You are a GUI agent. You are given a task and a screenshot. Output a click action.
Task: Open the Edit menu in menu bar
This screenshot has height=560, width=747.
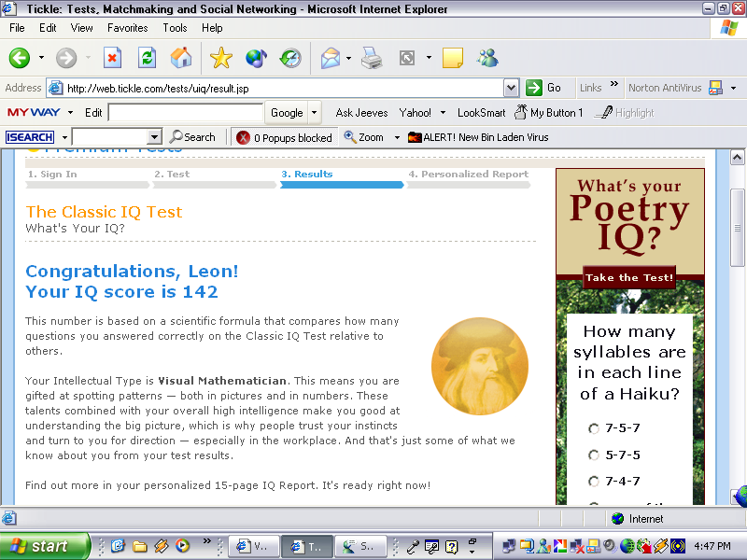[48, 28]
